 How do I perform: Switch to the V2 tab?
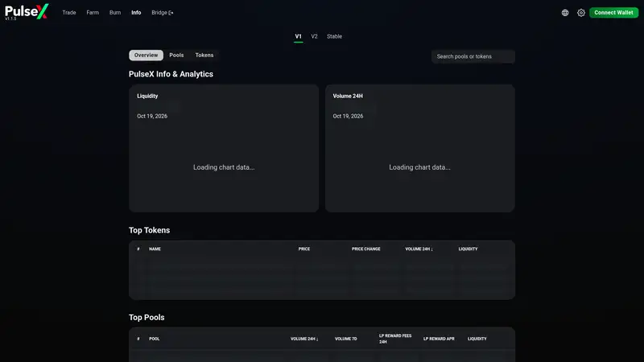314,36
